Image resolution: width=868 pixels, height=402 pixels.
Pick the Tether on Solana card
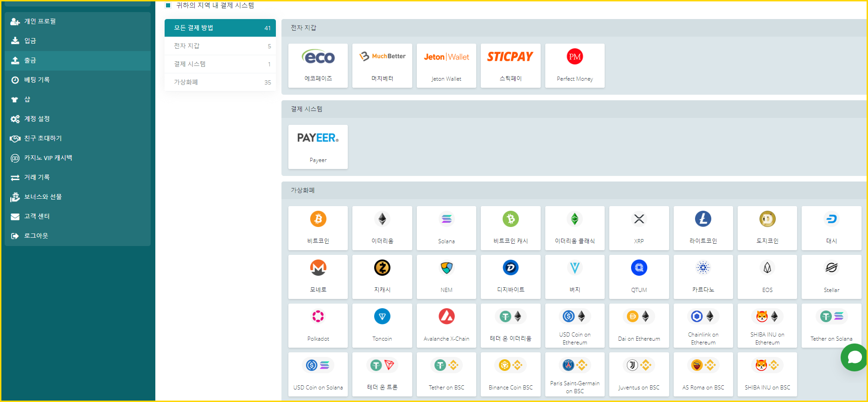[831, 325]
